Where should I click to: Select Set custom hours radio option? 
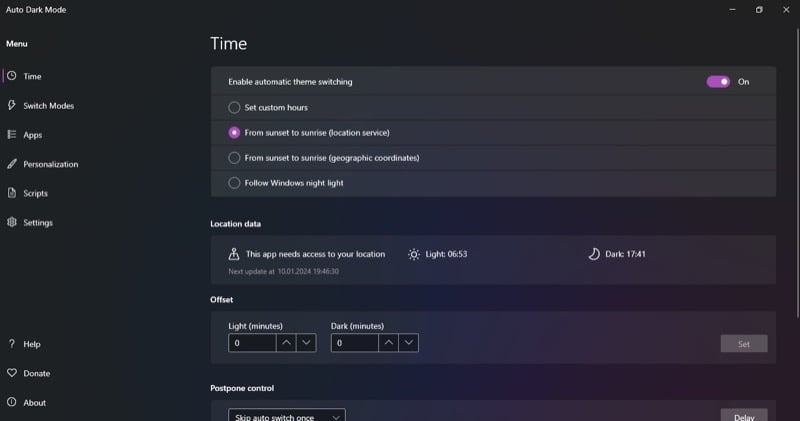coord(234,107)
